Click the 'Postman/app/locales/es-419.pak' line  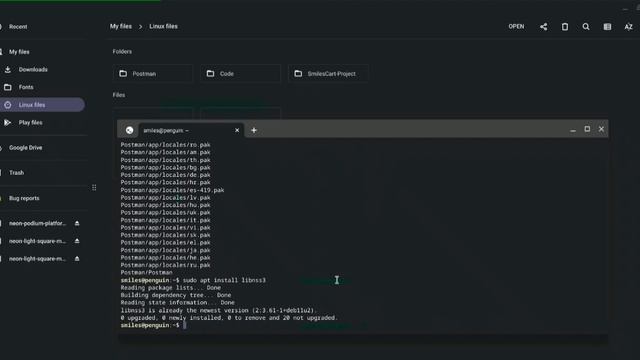click(x=172, y=190)
